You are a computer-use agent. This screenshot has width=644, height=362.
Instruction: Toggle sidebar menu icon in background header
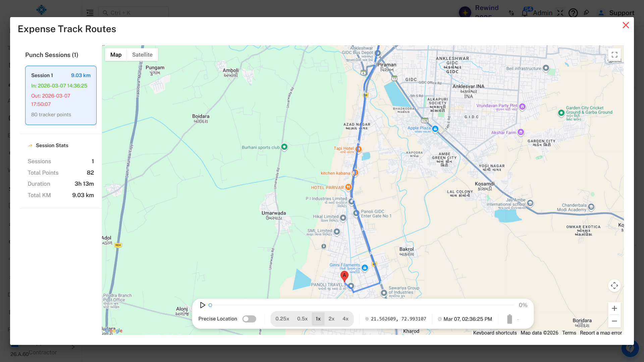(x=90, y=13)
